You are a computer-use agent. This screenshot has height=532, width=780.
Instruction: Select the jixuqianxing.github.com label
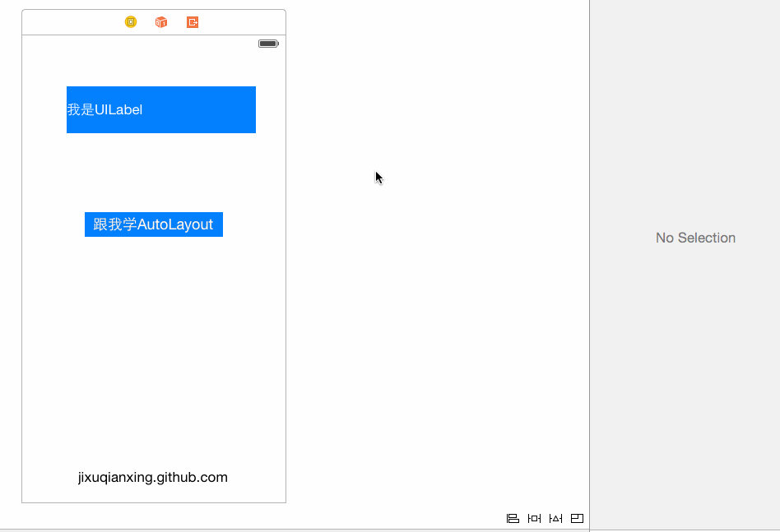[x=153, y=478]
